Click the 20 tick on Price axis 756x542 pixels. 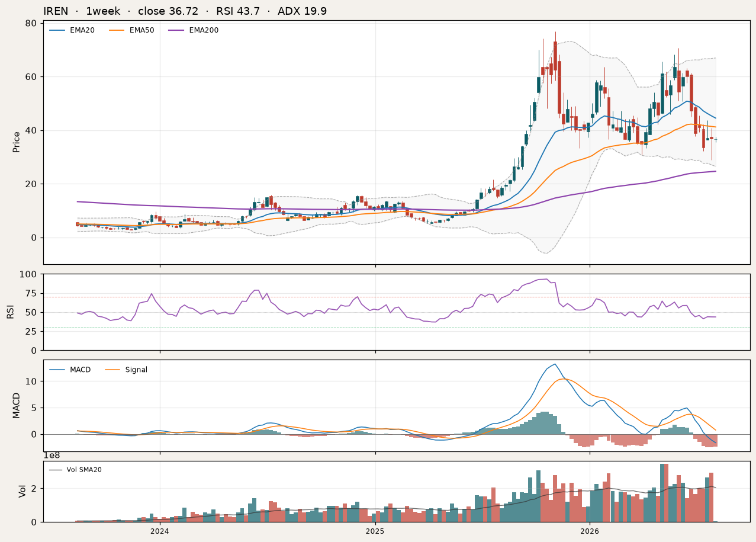[x=31, y=184]
